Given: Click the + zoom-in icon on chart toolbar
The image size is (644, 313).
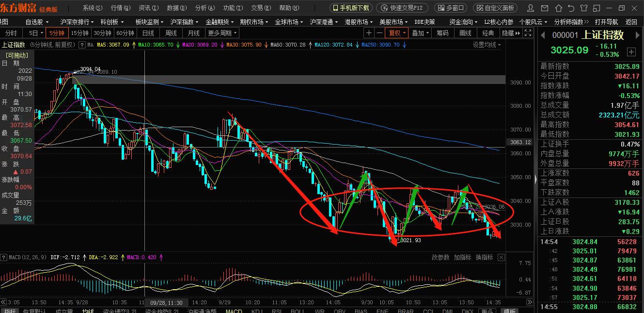Looking at the screenshot, I should [x=369, y=33].
